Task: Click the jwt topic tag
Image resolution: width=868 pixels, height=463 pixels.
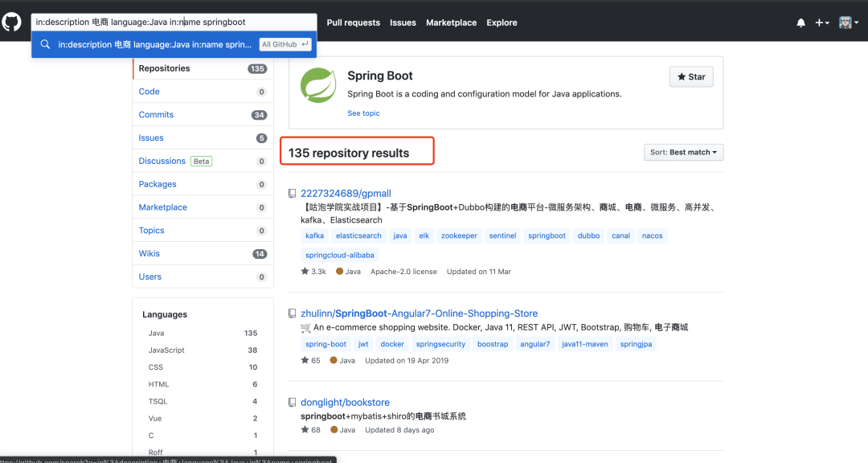Action: (x=363, y=344)
